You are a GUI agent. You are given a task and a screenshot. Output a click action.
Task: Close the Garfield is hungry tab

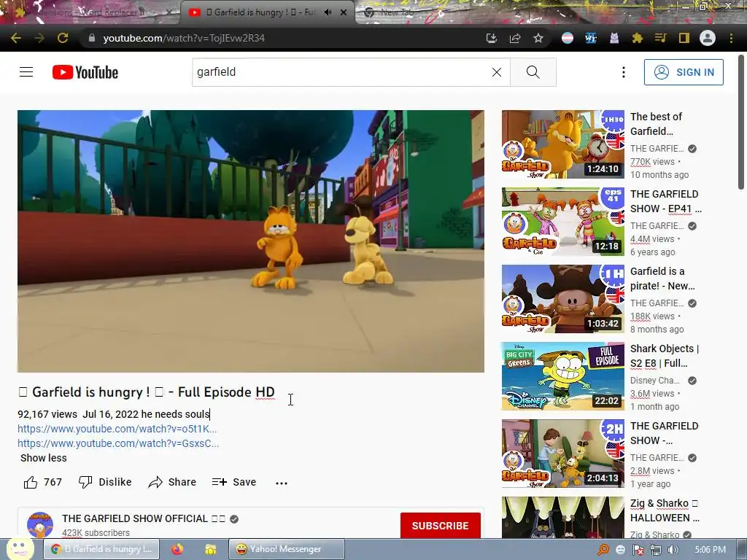click(344, 12)
